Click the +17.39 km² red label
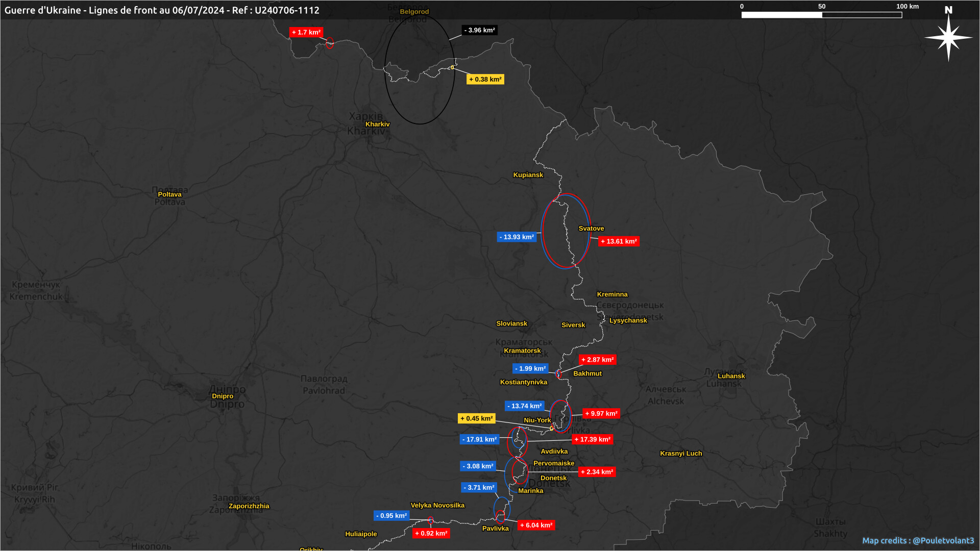Viewport: 980px width, 551px height. pos(592,439)
